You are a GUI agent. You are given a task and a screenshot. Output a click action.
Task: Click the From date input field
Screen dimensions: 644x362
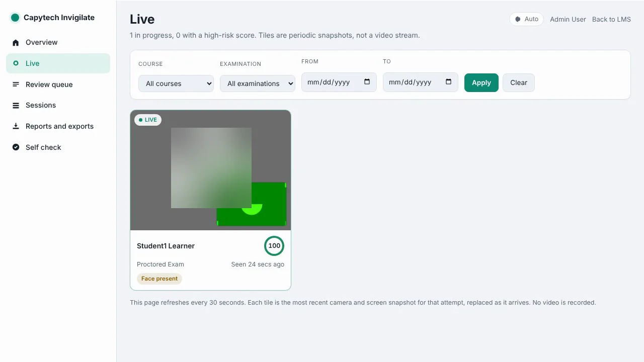339,82
